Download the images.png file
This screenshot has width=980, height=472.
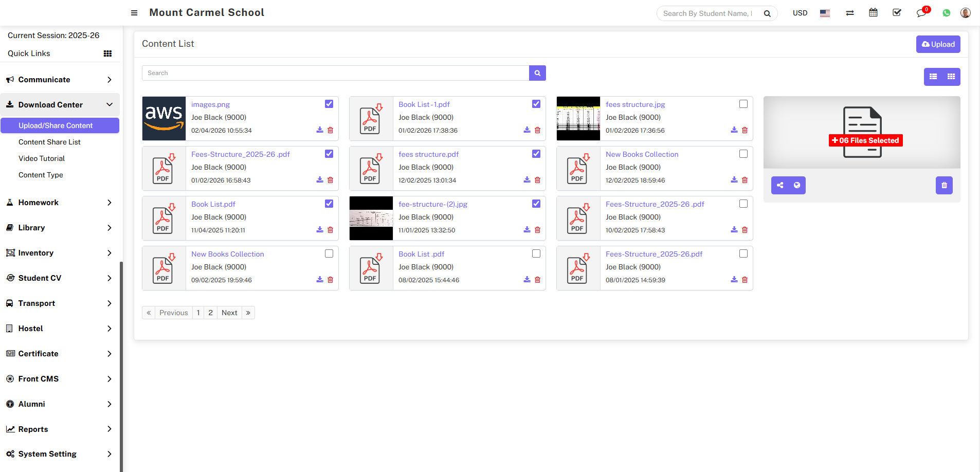[x=320, y=130]
